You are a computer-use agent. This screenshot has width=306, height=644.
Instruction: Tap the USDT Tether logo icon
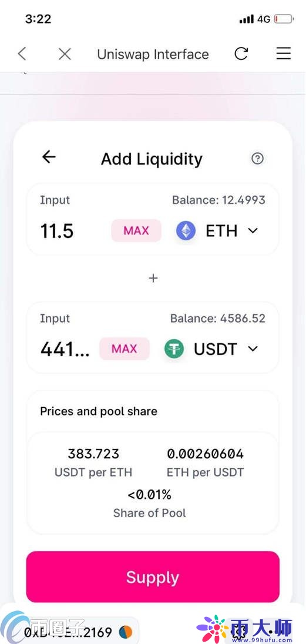point(174,349)
